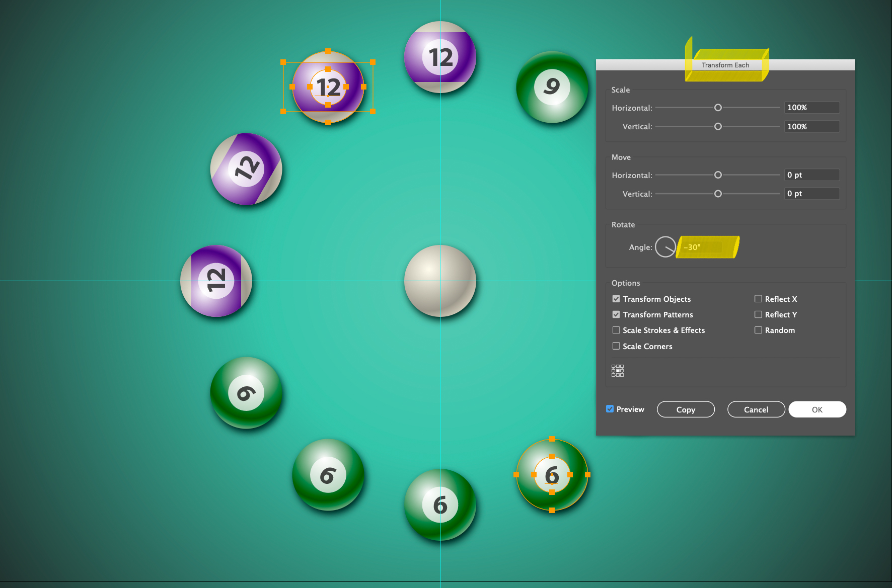Click the top-left point of the reference locator
Screen dimensions: 892x588
point(614,367)
